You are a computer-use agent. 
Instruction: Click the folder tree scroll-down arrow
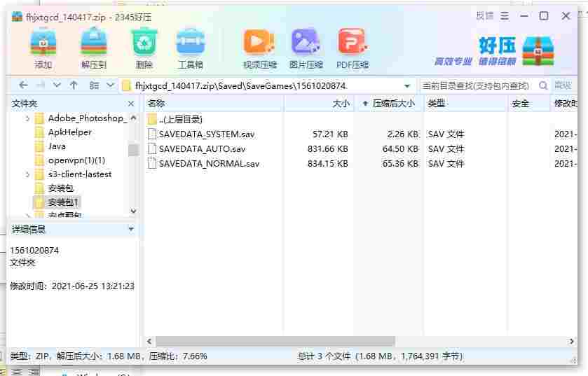pyautogui.click(x=133, y=211)
